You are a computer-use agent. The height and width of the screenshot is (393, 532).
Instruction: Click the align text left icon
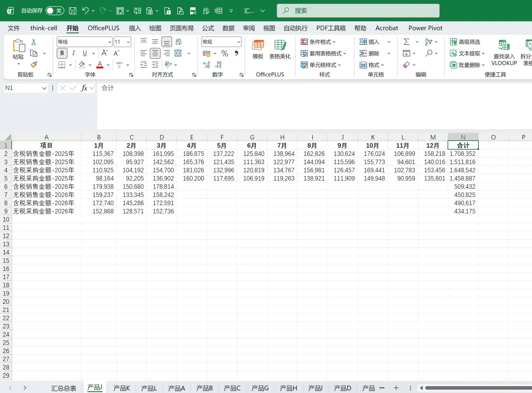pyautogui.click(x=143, y=53)
